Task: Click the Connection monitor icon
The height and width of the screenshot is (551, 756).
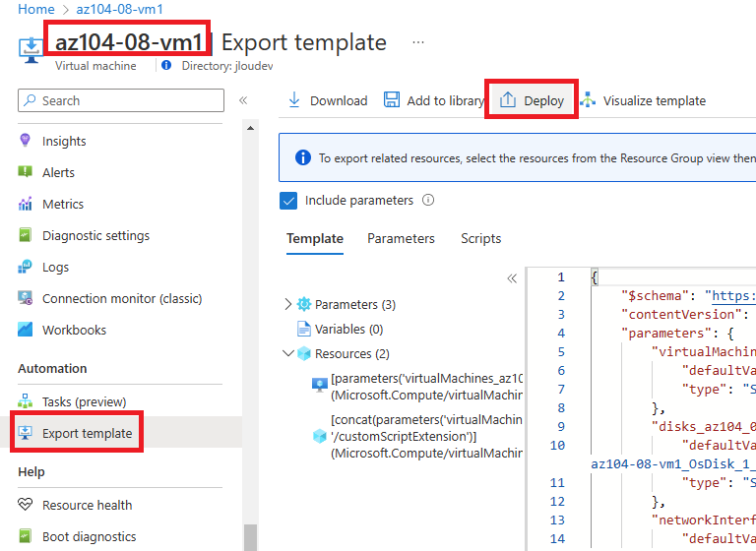Action: pos(25,298)
